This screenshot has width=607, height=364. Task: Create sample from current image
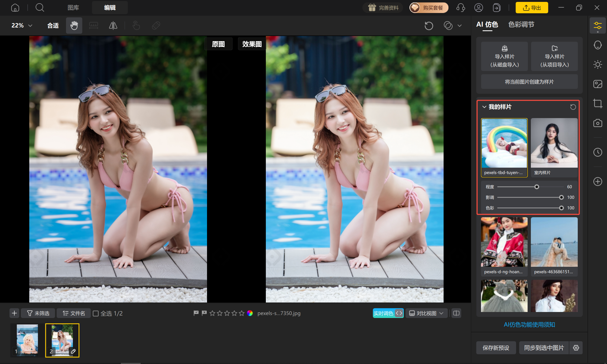click(x=529, y=82)
